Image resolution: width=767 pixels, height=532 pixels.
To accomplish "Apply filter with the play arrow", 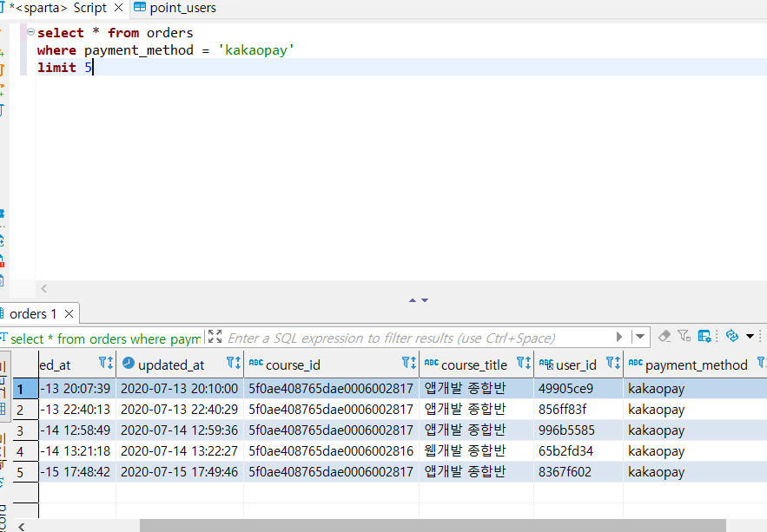I will tap(619, 337).
